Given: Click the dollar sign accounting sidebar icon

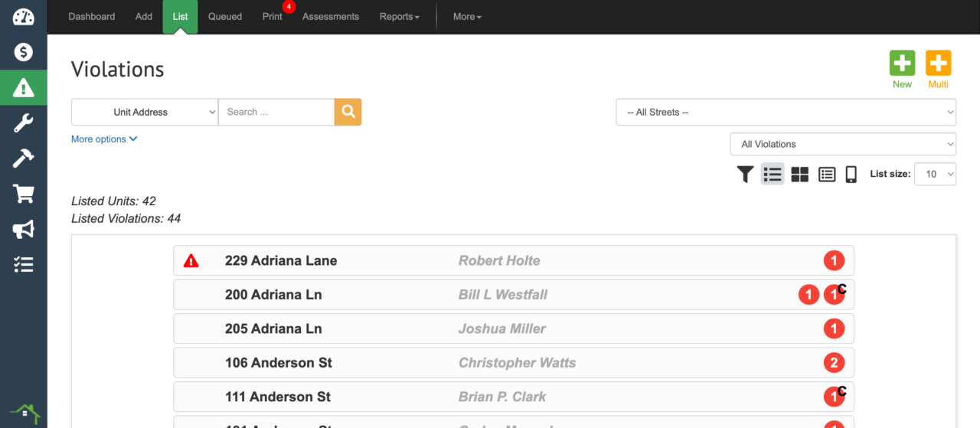Looking at the screenshot, I should [x=24, y=52].
